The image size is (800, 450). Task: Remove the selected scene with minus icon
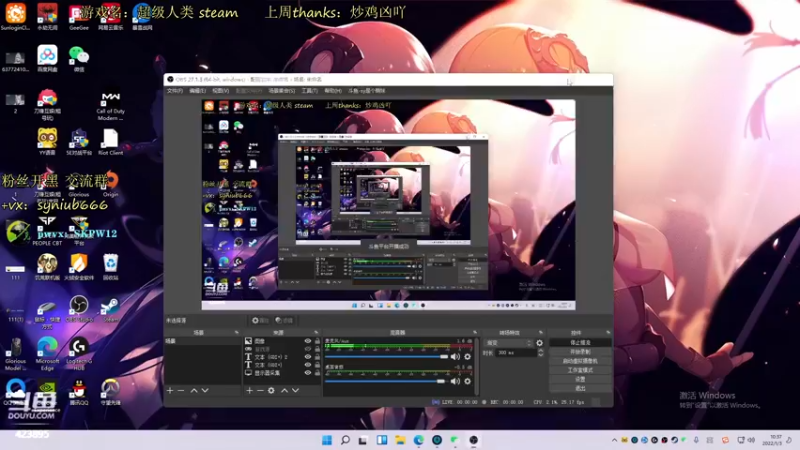click(x=181, y=390)
